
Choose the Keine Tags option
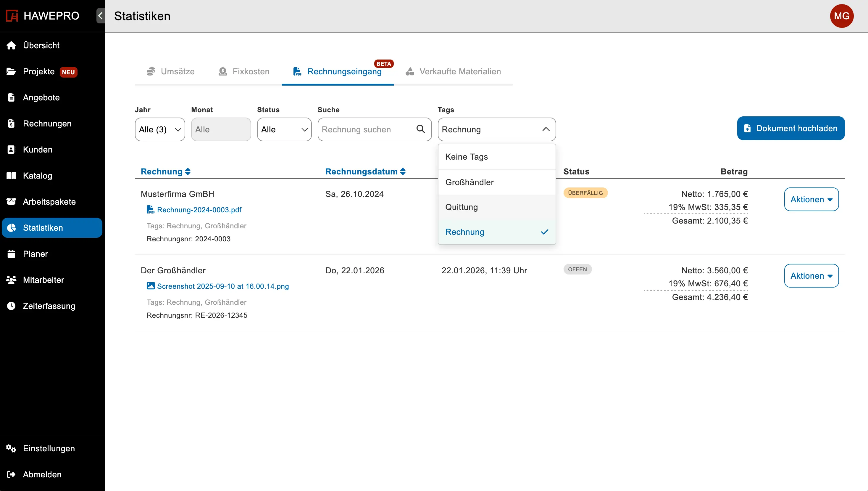pyautogui.click(x=496, y=157)
